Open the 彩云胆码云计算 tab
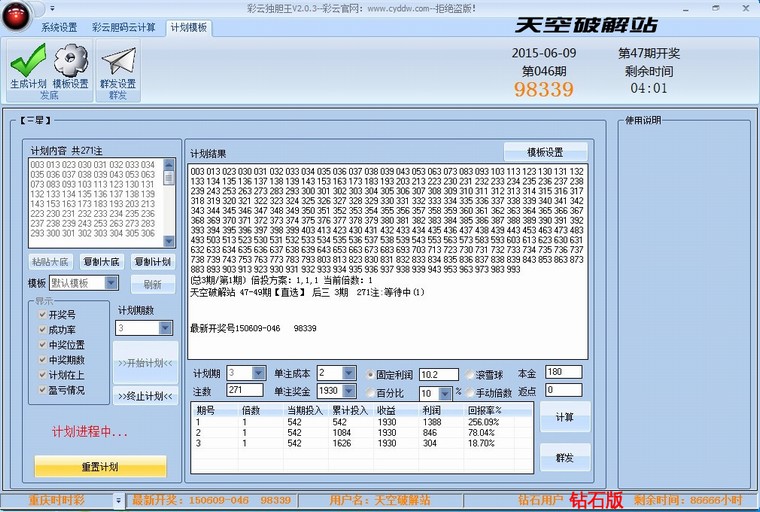The image size is (760, 512). [123, 28]
